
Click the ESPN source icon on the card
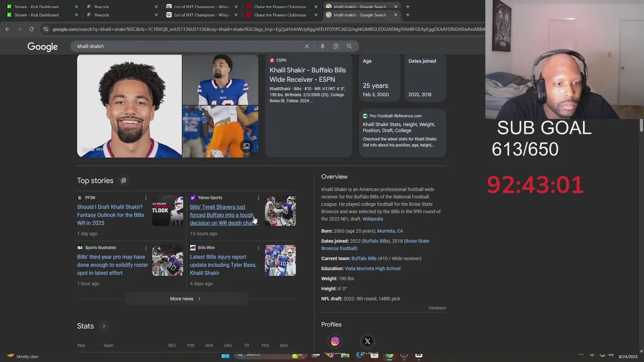pos(272,60)
